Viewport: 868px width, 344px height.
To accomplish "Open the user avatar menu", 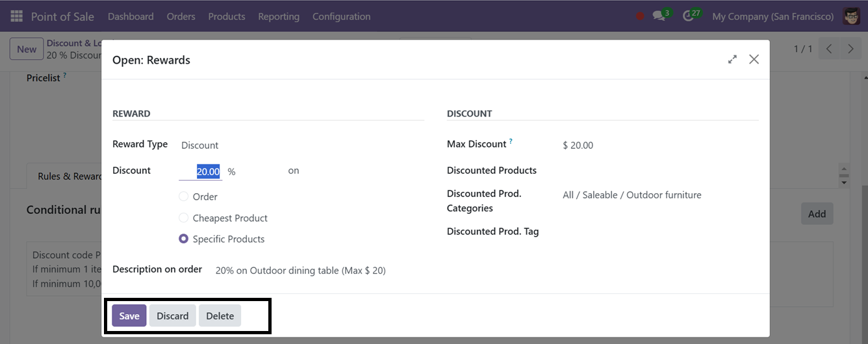I will 852,16.
